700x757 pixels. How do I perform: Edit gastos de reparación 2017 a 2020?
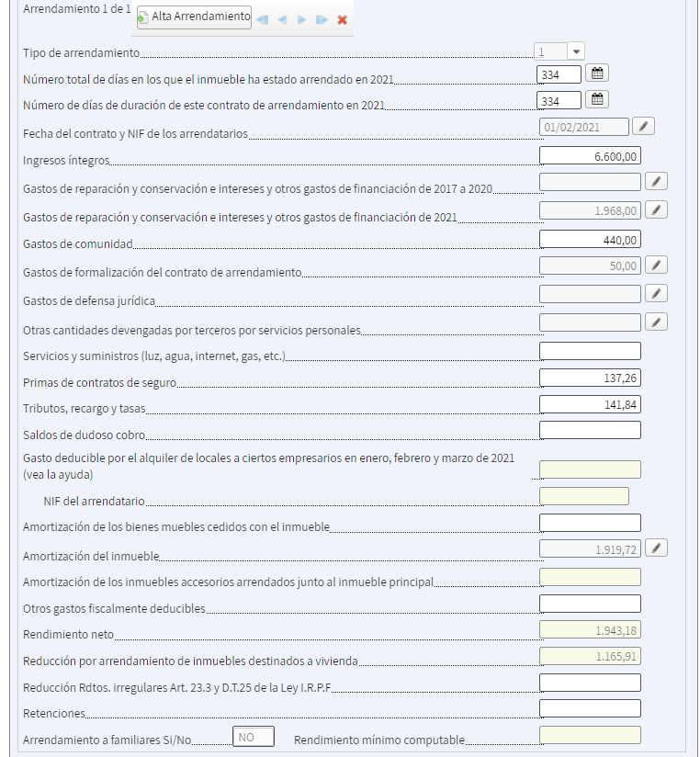(x=656, y=181)
